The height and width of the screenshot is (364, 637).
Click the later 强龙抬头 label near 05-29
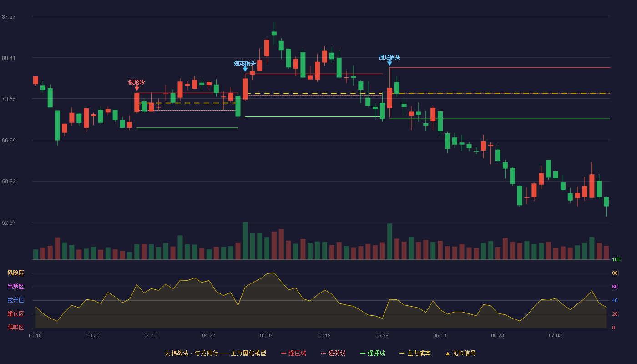(389, 57)
